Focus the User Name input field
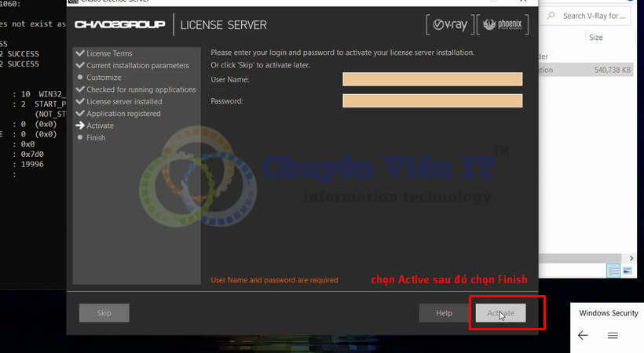 tap(432, 79)
